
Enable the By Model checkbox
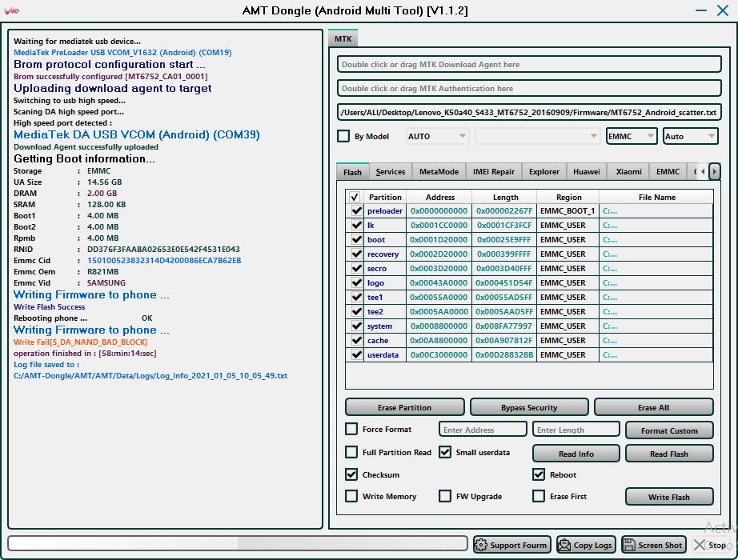click(343, 136)
